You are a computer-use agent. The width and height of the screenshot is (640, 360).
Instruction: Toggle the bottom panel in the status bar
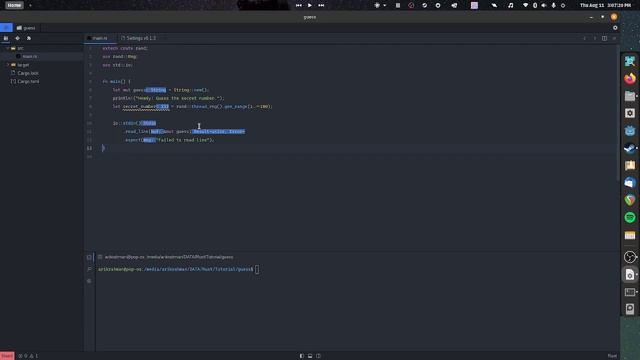[310, 356]
